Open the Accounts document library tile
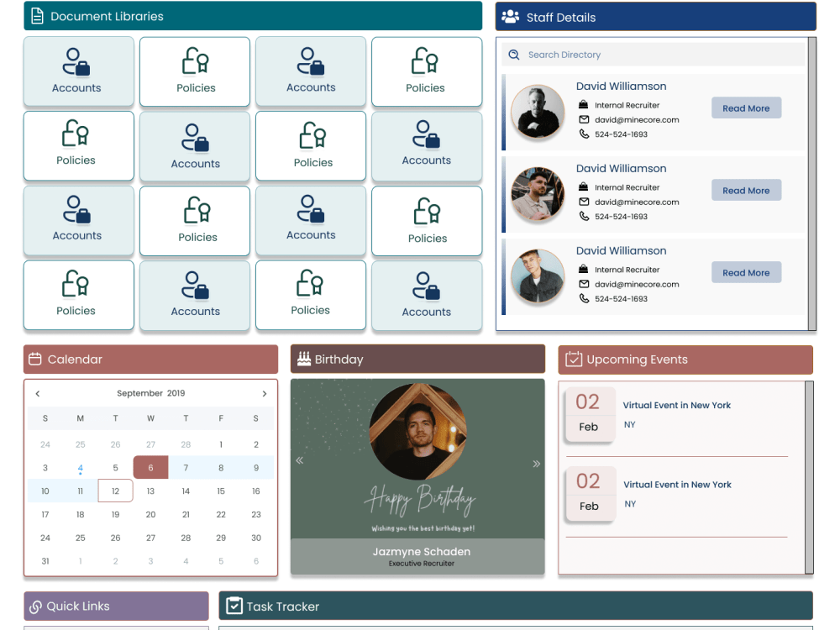The image size is (840, 630). (78, 71)
